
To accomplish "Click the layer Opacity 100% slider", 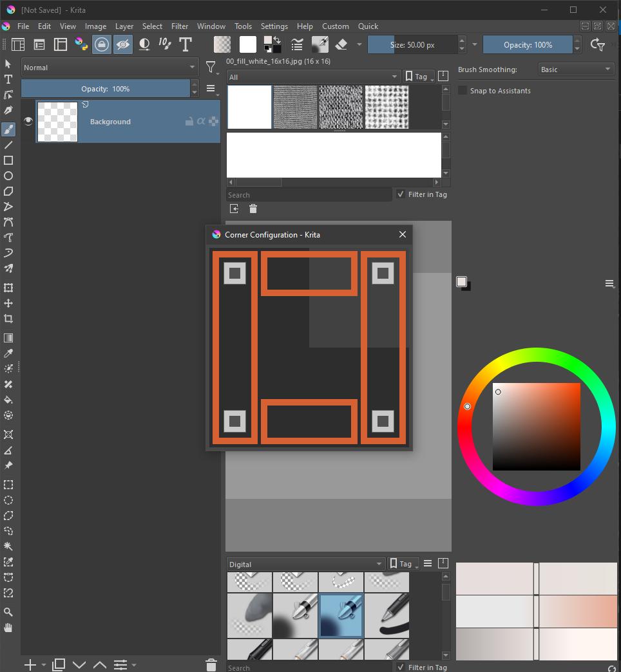I will pyautogui.click(x=105, y=89).
